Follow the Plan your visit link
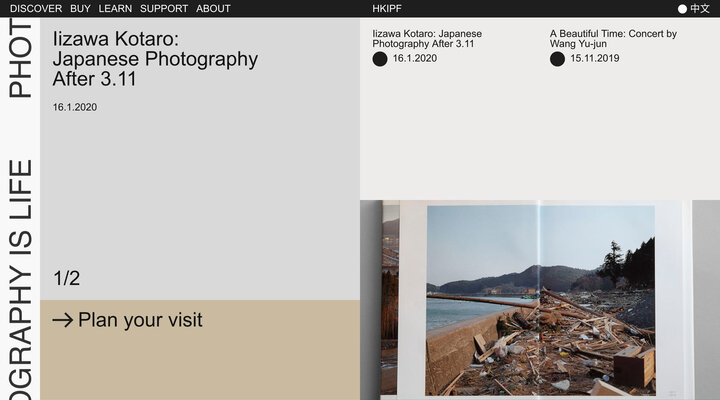The image size is (720, 400). click(x=140, y=320)
